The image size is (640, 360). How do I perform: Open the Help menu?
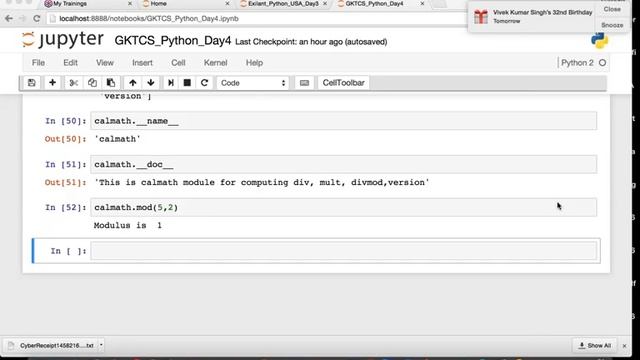click(x=254, y=63)
